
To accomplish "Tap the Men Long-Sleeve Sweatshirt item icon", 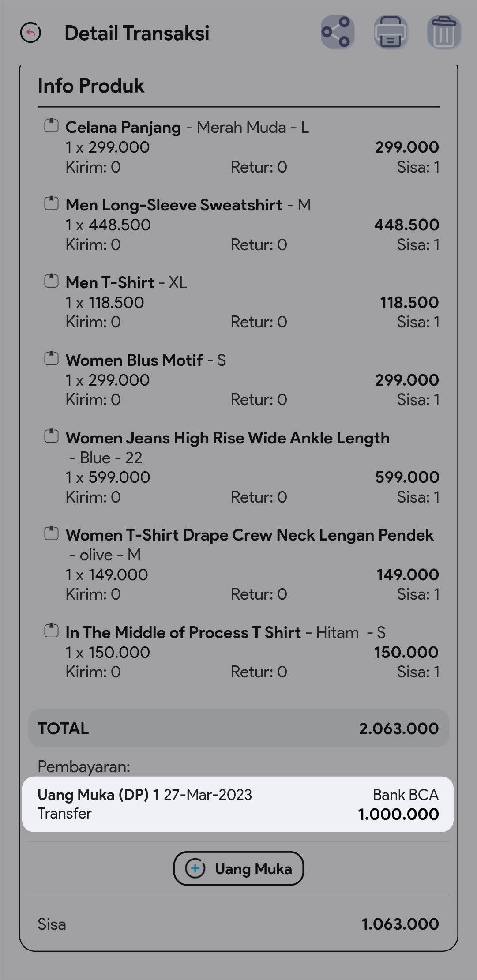I will click(x=51, y=203).
